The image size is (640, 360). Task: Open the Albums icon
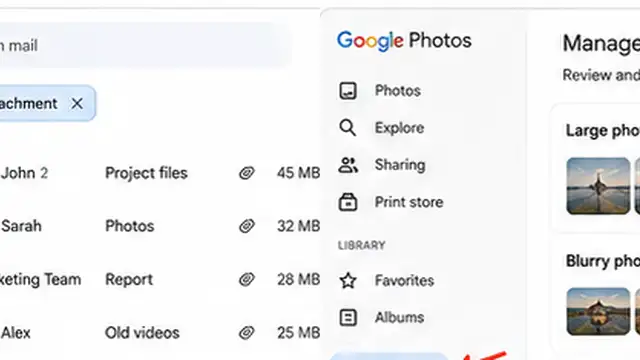tap(348, 318)
